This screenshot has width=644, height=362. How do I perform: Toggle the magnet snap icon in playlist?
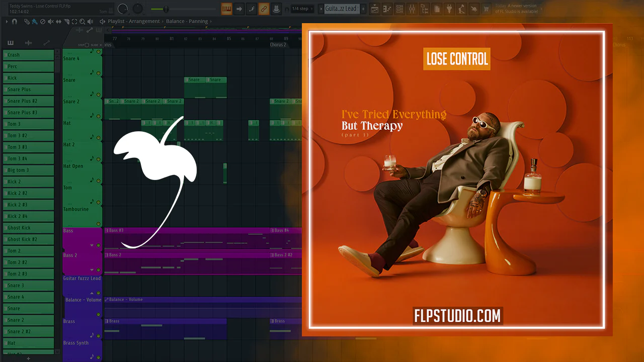click(x=15, y=22)
